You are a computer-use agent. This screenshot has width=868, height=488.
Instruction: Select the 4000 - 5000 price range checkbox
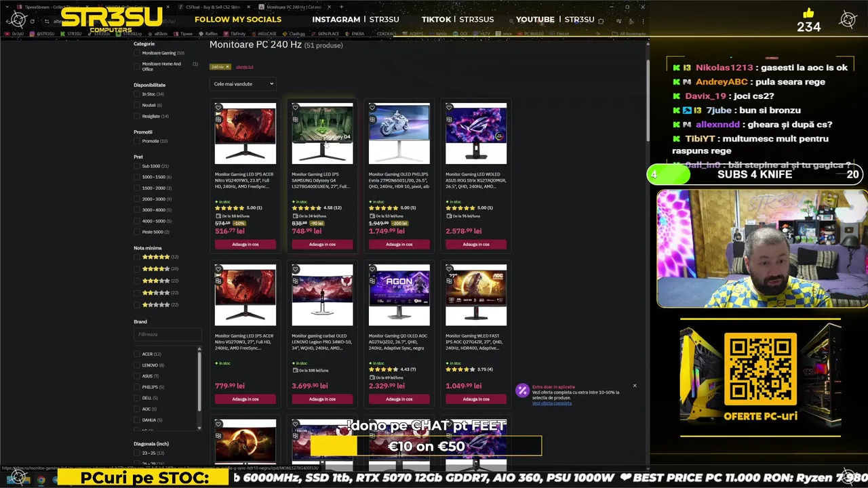pyautogui.click(x=137, y=221)
